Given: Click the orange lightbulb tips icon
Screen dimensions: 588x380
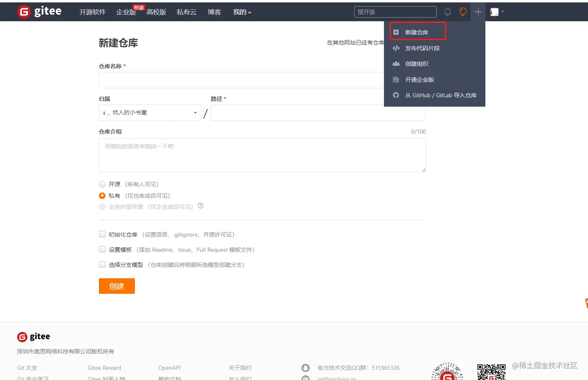Looking at the screenshot, I should pos(463,12).
